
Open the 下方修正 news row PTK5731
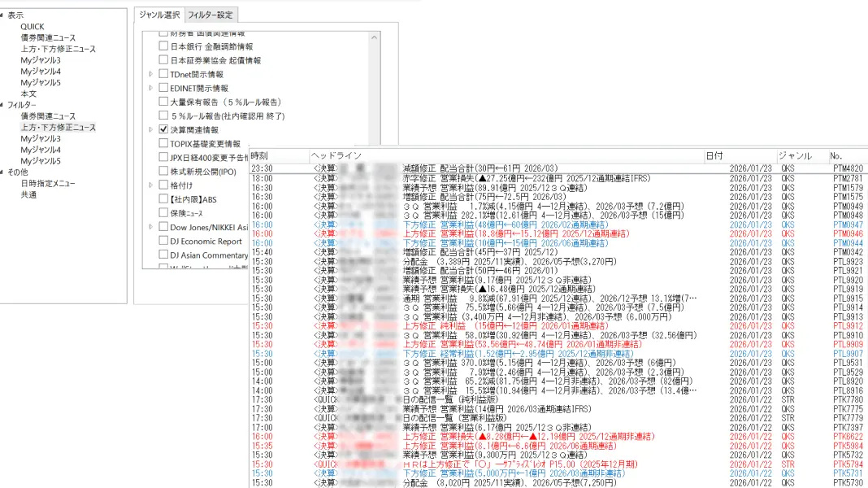pyautogui.click(x=558, y=473)
